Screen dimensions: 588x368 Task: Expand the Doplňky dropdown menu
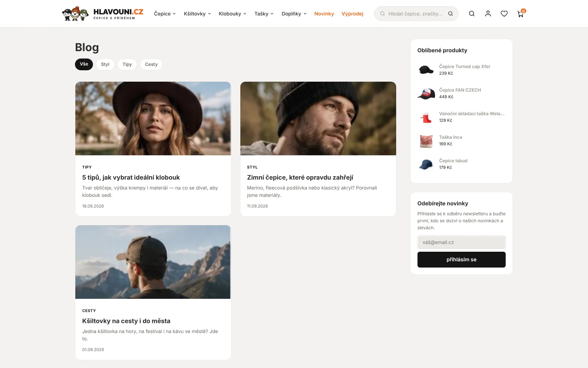click(294, 14)
